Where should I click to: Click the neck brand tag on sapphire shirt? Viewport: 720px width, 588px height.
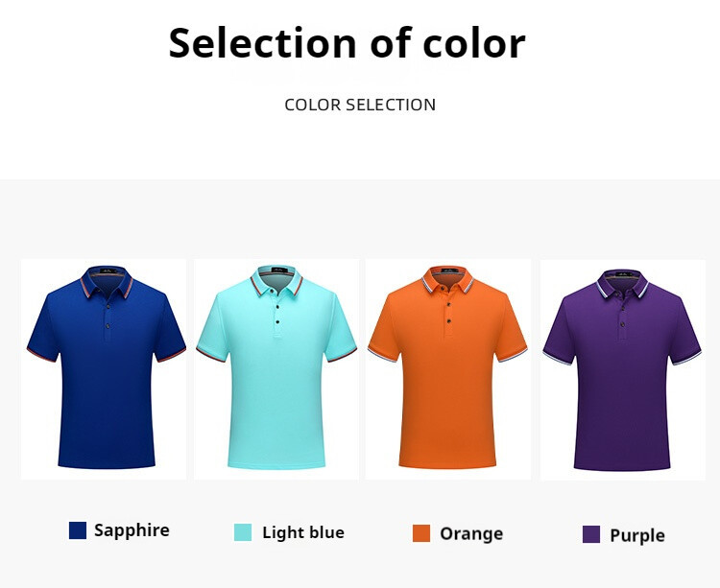click(107, 270)
